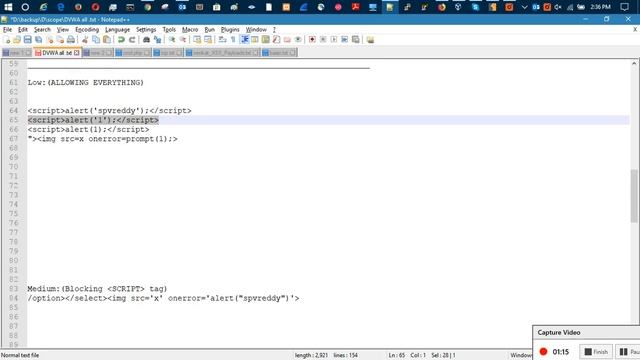Copy selection using toolbar Copy icon
Image resolution: width=640 pixels, height=360 pixels.
coord(96,40)
